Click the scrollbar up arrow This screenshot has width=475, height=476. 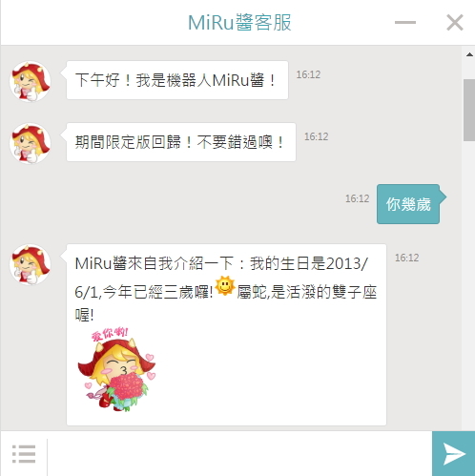click(x=469, y=54)
